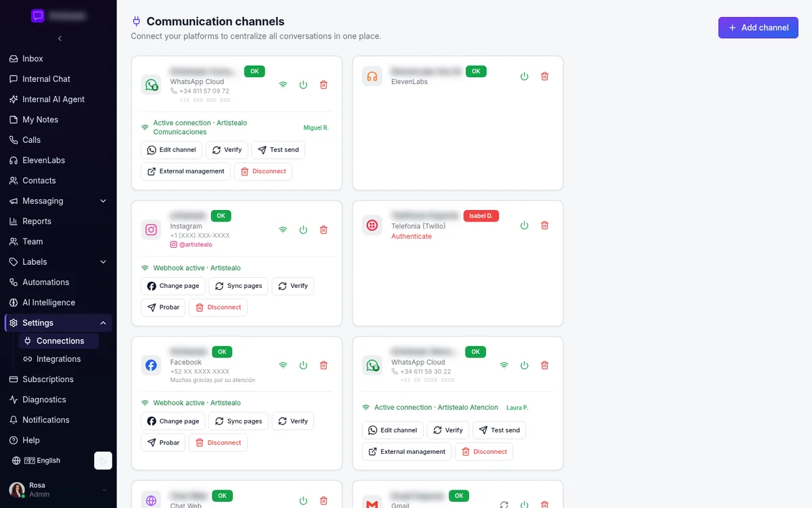Click trash icon on Telefonia (Twilio) card
The height and width of the screenshot is (508, 812).
[x=545, y=226]
